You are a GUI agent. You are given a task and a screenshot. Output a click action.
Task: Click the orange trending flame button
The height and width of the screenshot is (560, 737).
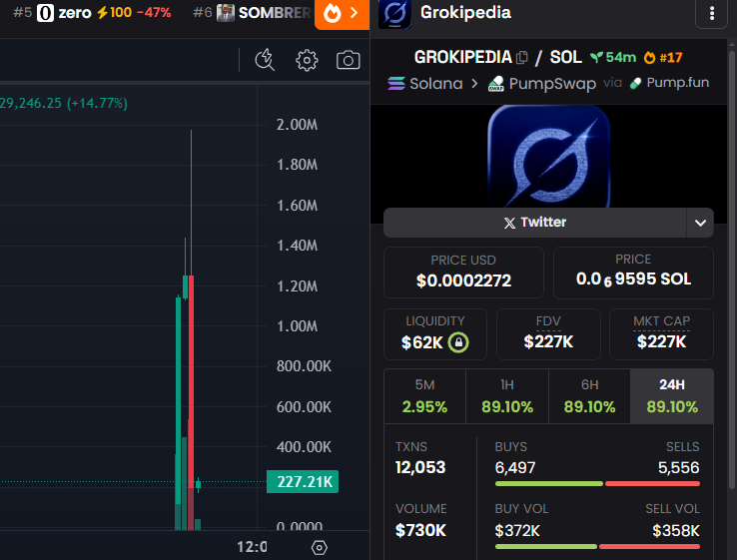point(342,14)
